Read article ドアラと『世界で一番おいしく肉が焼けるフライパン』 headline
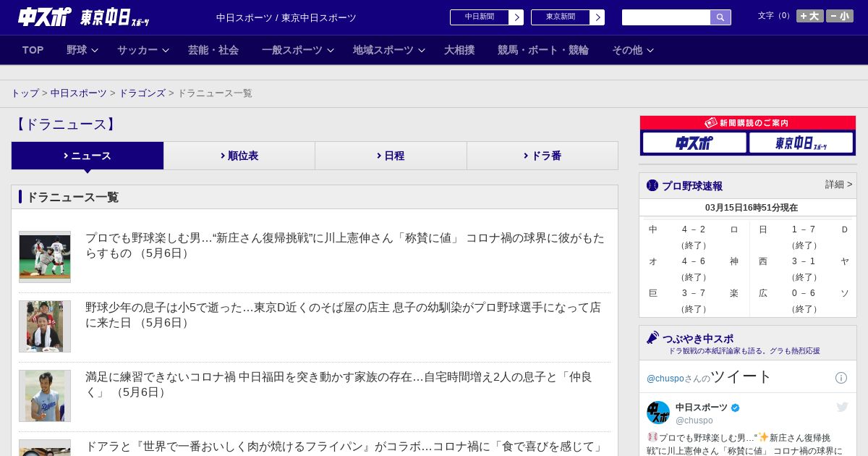 pos(344,447)
